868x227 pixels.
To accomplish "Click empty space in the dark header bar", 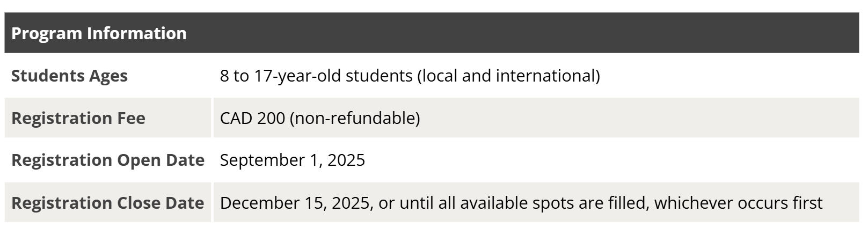I will [537, 33].
